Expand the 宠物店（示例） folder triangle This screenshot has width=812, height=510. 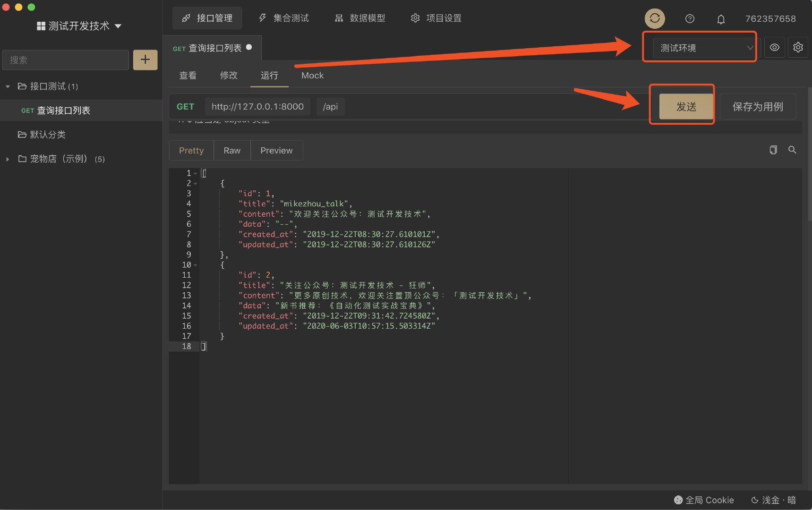[x=8, y=159]
